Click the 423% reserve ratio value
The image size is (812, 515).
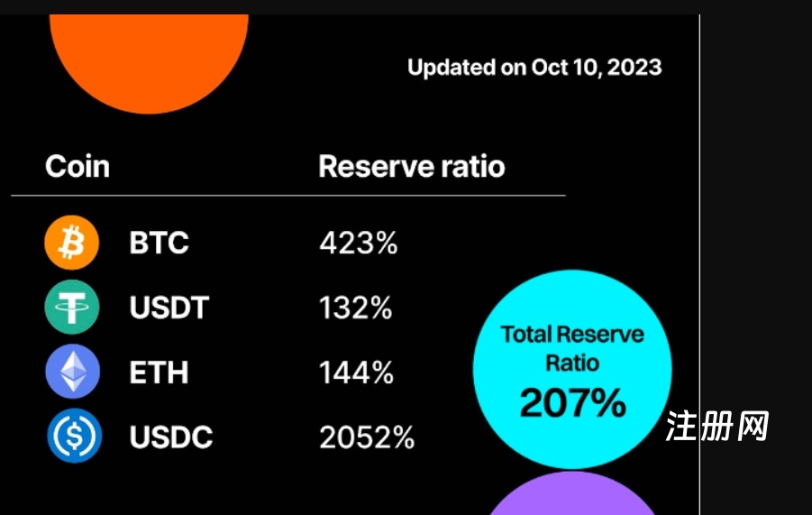358,244
